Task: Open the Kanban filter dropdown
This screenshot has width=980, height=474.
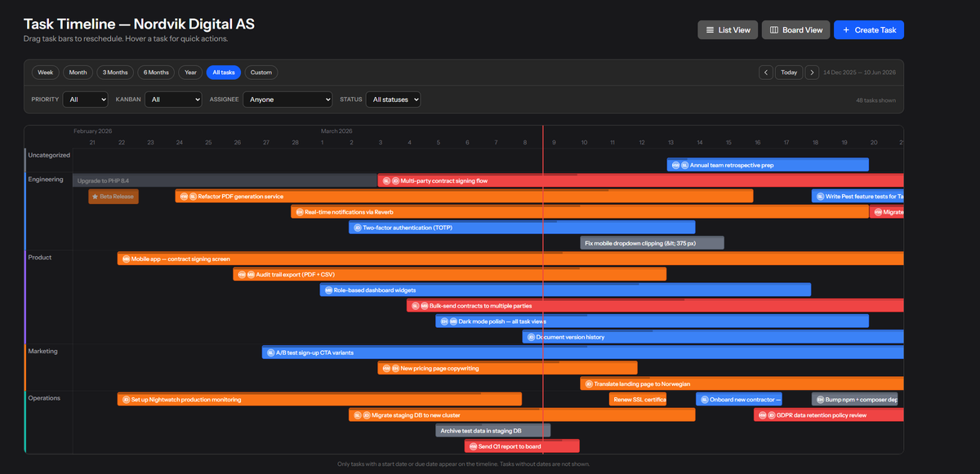Action: pyautogui.click(x=175, y=100)
